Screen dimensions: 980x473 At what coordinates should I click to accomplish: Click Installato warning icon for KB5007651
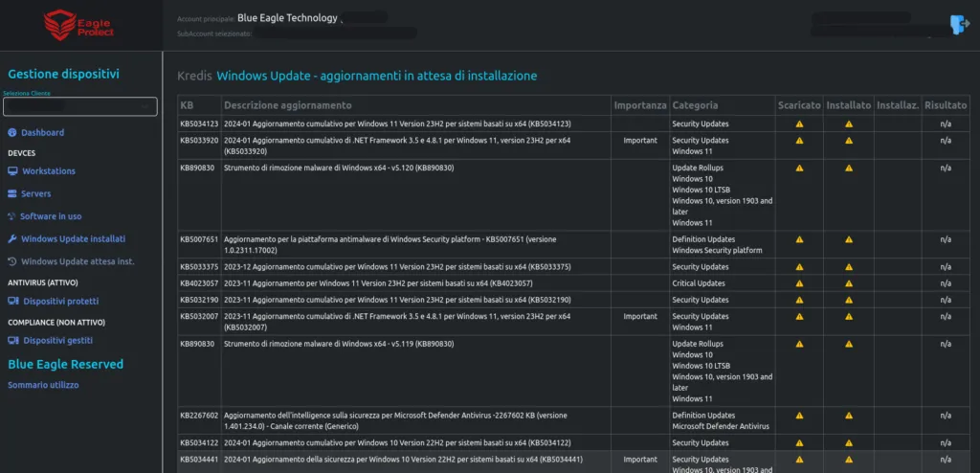coord(849,239)
